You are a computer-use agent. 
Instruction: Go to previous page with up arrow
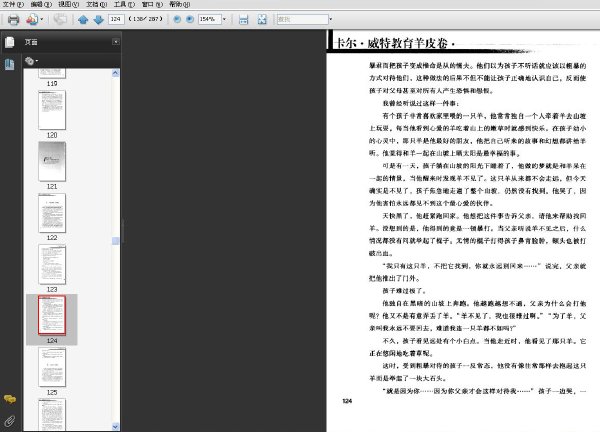tap(83, 20)
